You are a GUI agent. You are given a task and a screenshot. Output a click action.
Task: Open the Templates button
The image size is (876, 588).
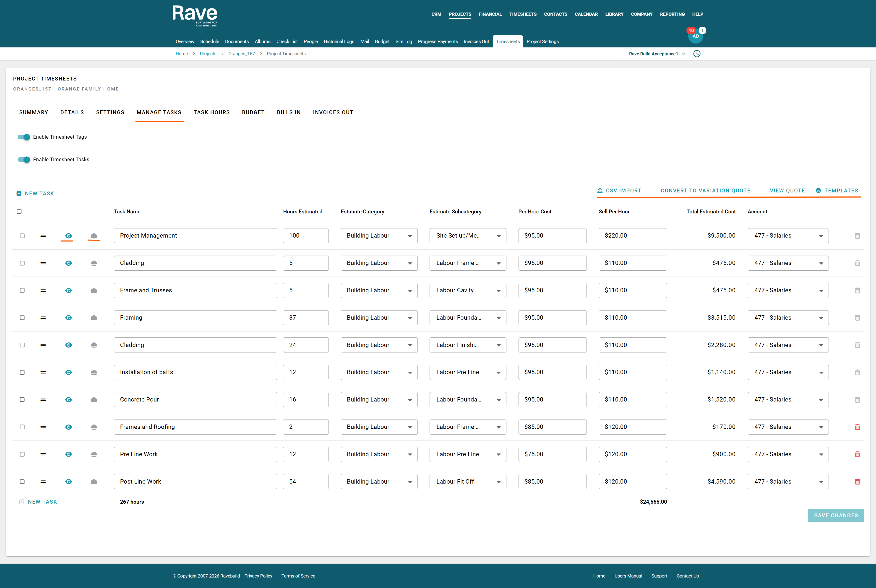pos(837,191)
